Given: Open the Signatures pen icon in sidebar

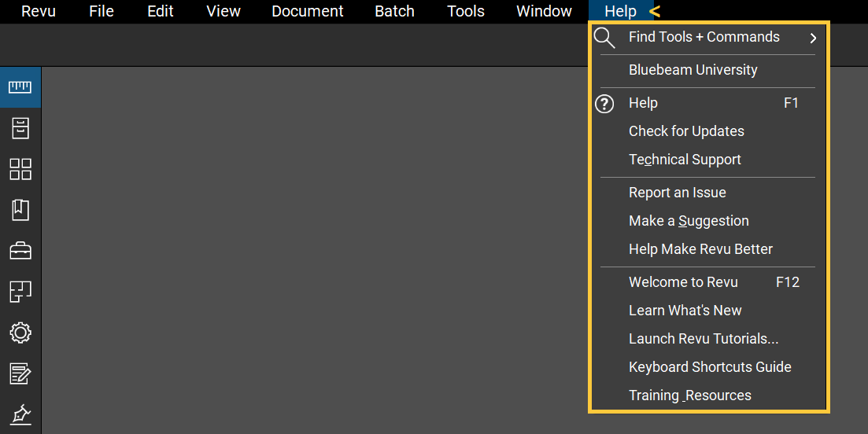Looking at the screenshot, I should click(x=20, y=414).
